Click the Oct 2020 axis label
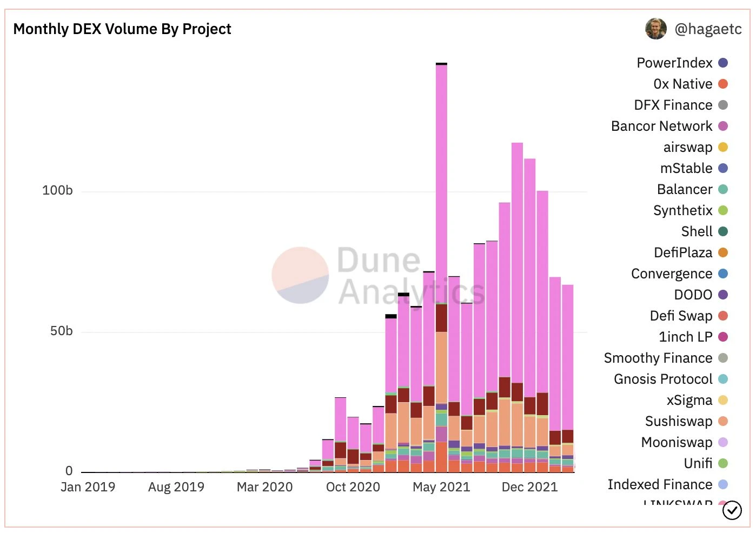Viewport: 756px width, 533px height. coord(353,487)
